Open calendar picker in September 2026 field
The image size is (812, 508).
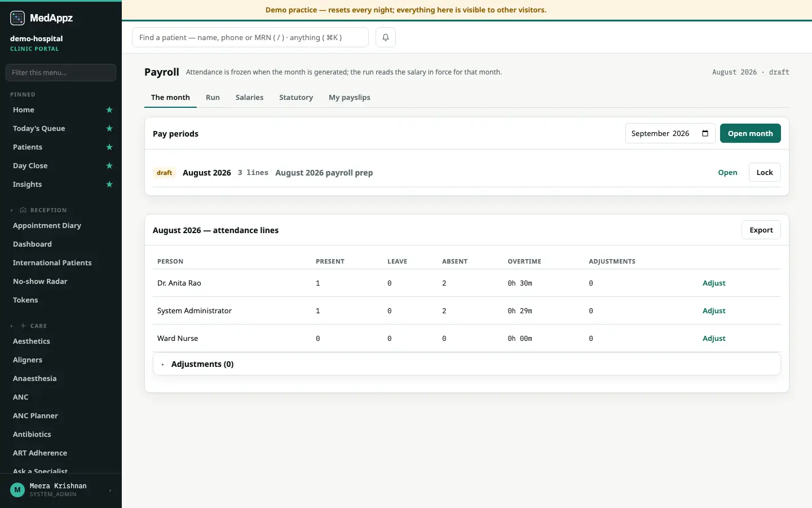coord(705,133)
